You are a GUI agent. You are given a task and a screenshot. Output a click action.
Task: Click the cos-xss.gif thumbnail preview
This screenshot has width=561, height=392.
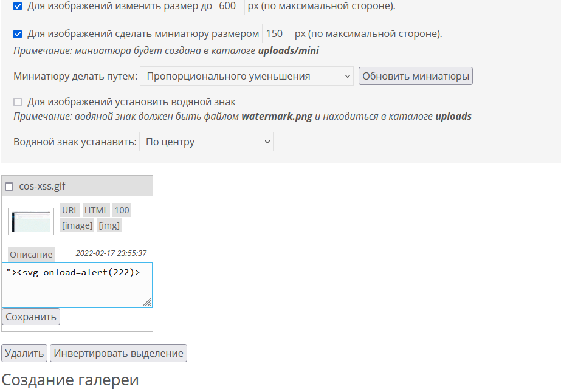pos(30,221)
